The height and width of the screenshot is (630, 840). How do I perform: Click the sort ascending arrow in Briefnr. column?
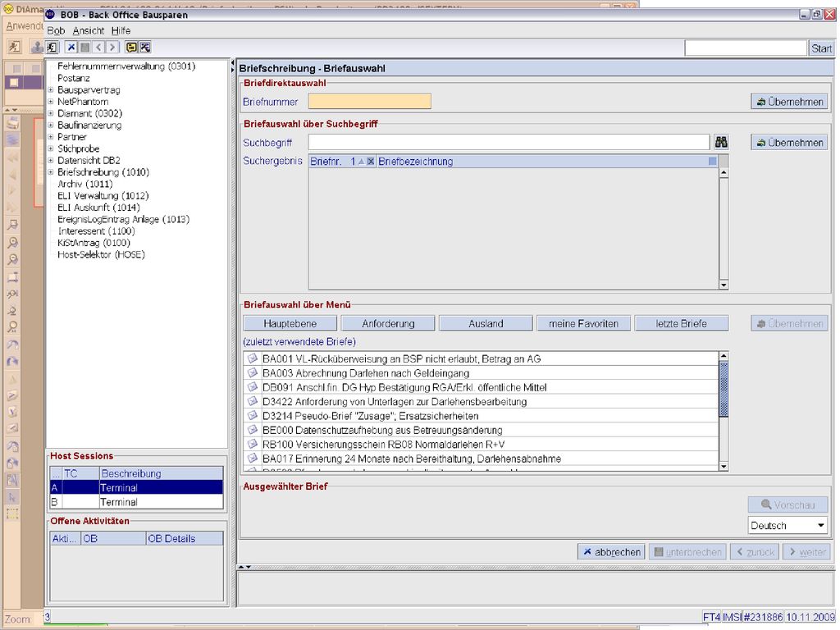[362, 162]
